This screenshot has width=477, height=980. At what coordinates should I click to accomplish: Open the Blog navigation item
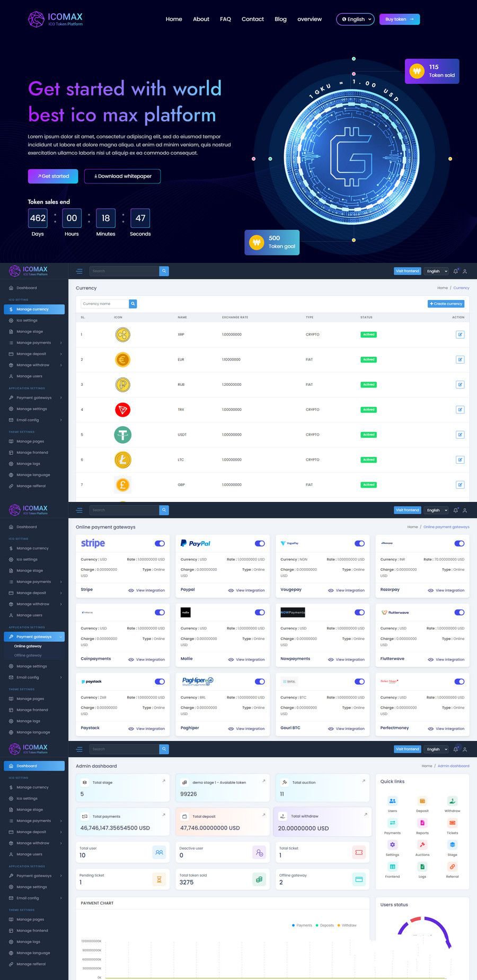click(x=280, y=19)
